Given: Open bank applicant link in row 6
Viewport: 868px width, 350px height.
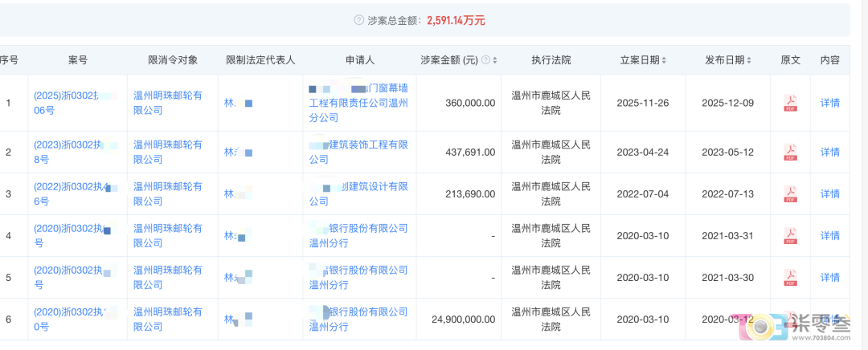Looking at the screenshot, I should [358, 319].
